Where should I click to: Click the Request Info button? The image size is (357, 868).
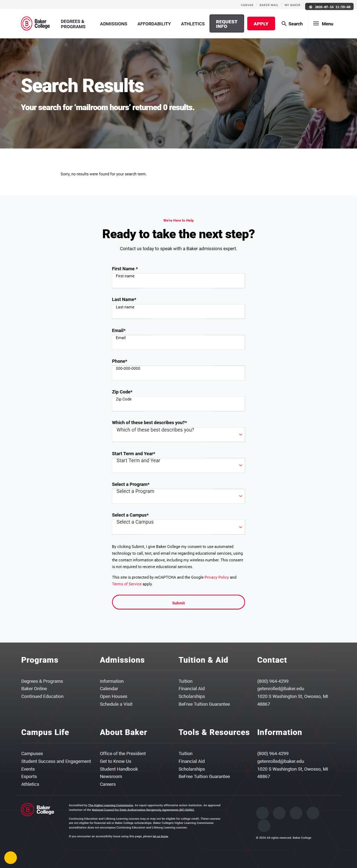click(x=227, y=24)
